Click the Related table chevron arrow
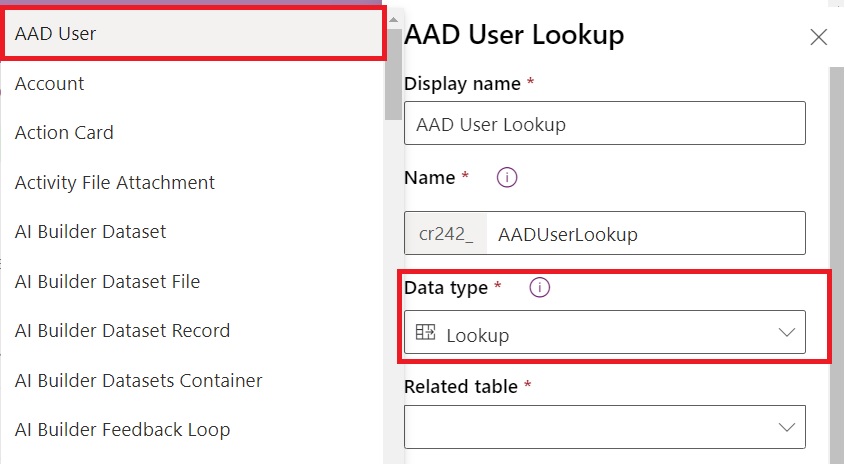This screenshot has height=464, width=845. [x=786, y=427]
